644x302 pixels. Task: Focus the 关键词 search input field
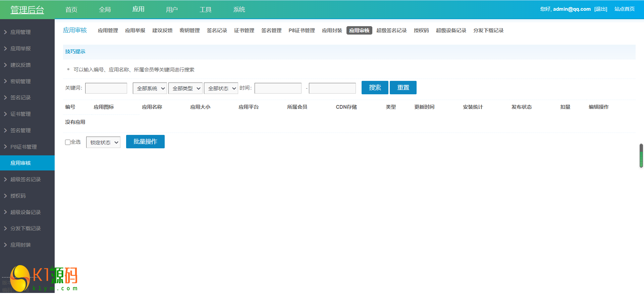click(106, 88)
